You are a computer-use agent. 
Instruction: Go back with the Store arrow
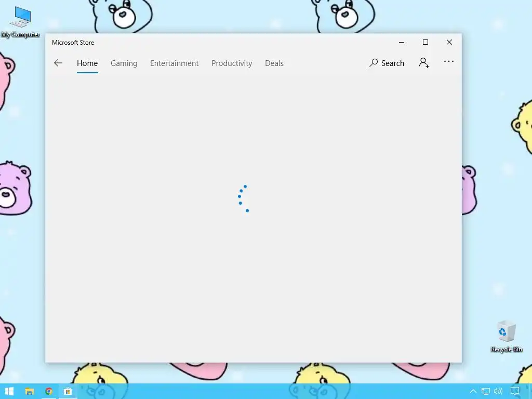58,63
